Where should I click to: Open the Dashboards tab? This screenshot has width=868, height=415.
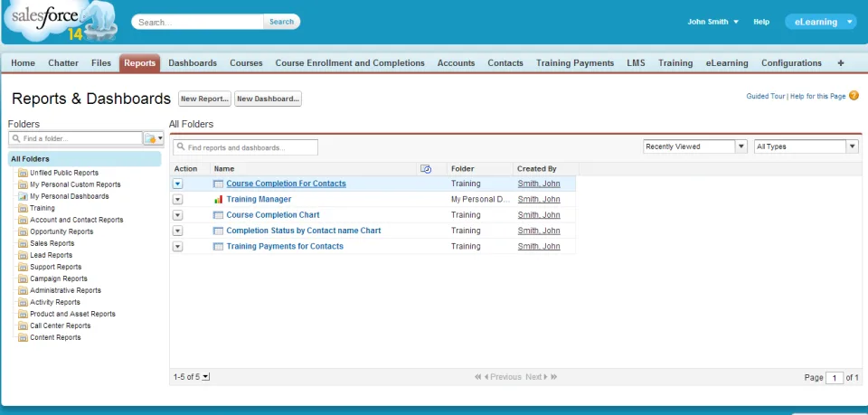click(x=193, y=63)
